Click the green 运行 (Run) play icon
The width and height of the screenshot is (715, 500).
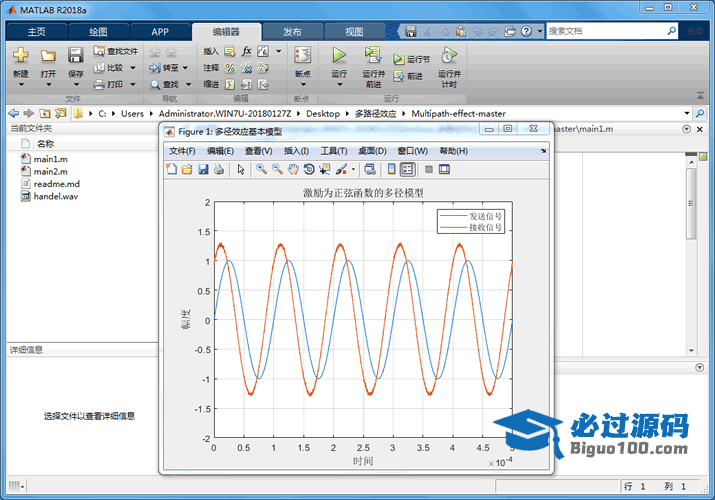(x=339, y=55)
